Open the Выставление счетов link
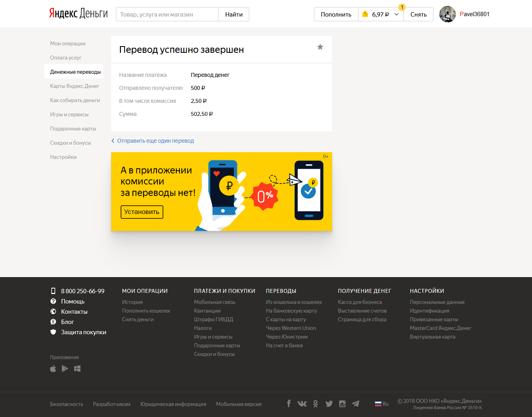 click(x=362, y=311)
